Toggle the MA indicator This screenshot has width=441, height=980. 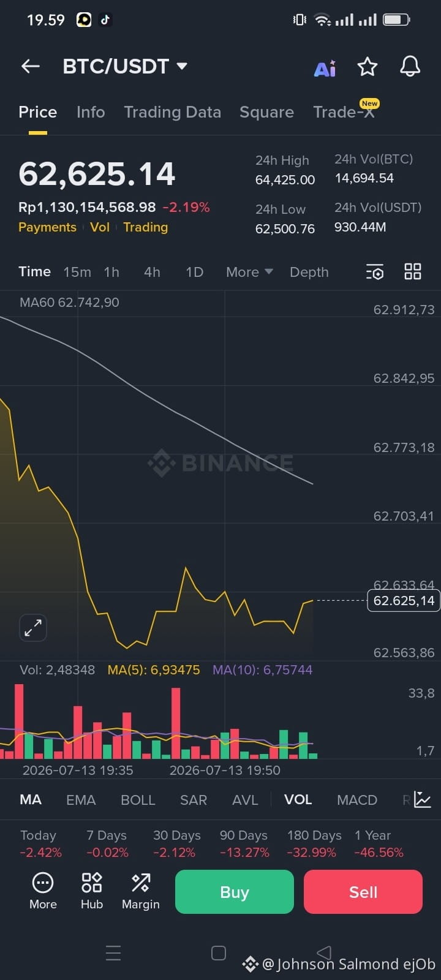[x=31, y=800]
